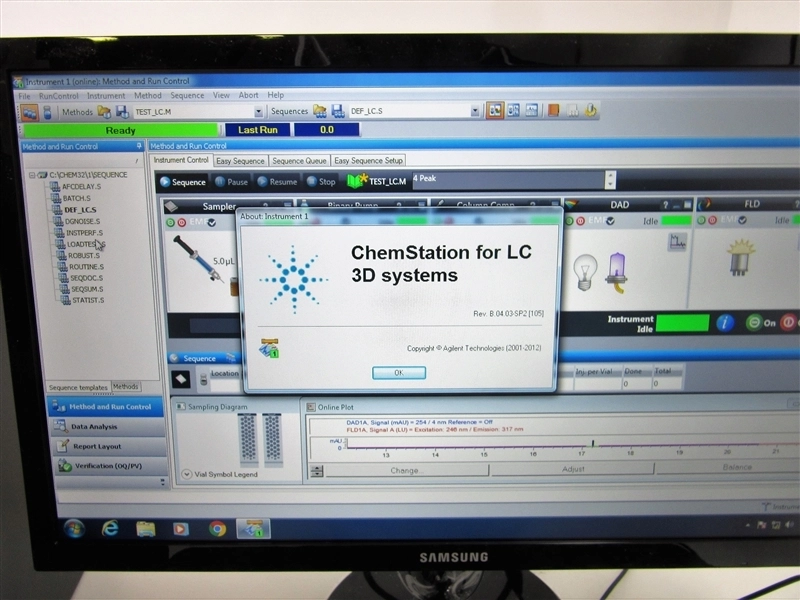Image resolution: width=800 pixels, height=600 pixels.
Task: Click the red off button in DAD module
Action: 581,221
